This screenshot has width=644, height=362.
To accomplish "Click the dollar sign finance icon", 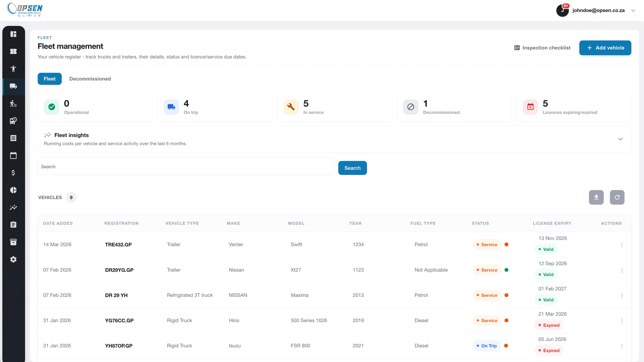I will pos(13,173).
